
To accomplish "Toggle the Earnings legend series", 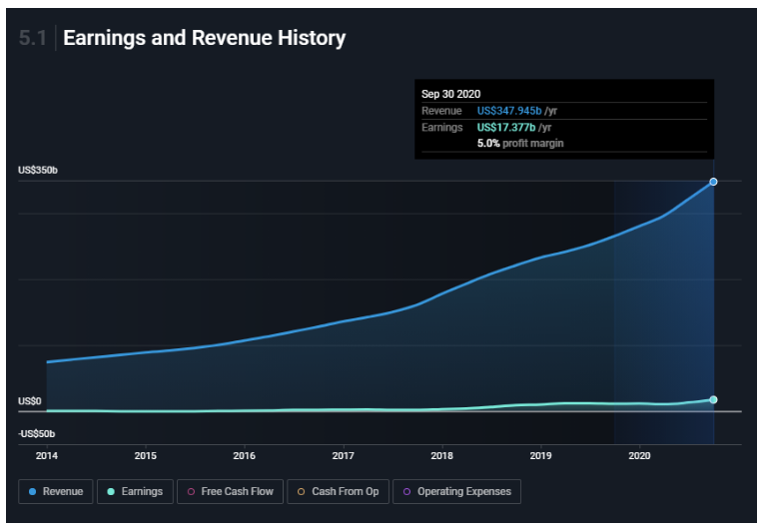I will [134, 491].
